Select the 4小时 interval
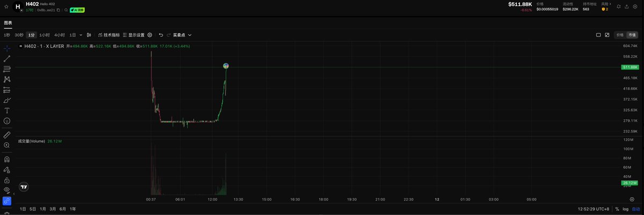 pyautogui.click(x=60, y=35)
